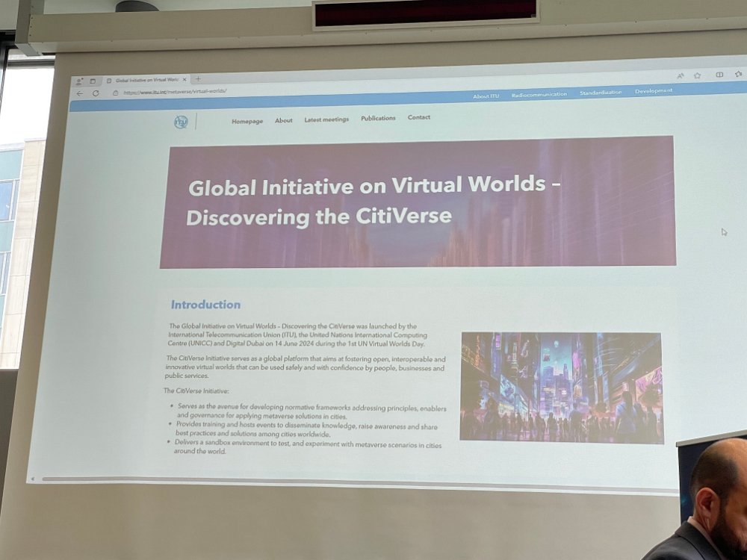The image size is (747, 560).
Task: Select Latest meetings in navigation
Action: click(x=326, y=119)
